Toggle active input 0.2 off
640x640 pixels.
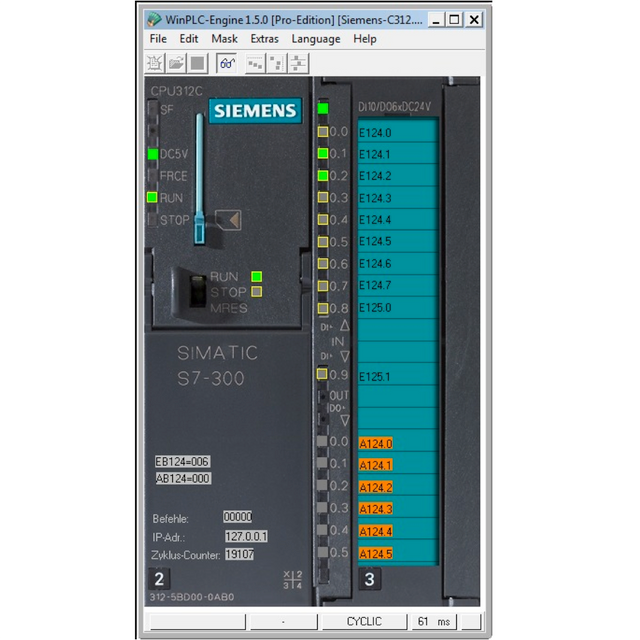[323, 176]
